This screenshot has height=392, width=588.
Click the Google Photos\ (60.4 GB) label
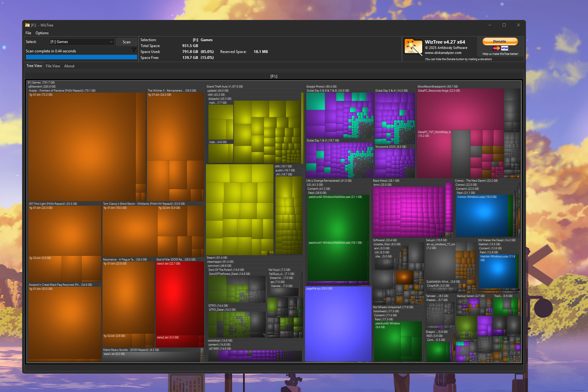321,87
